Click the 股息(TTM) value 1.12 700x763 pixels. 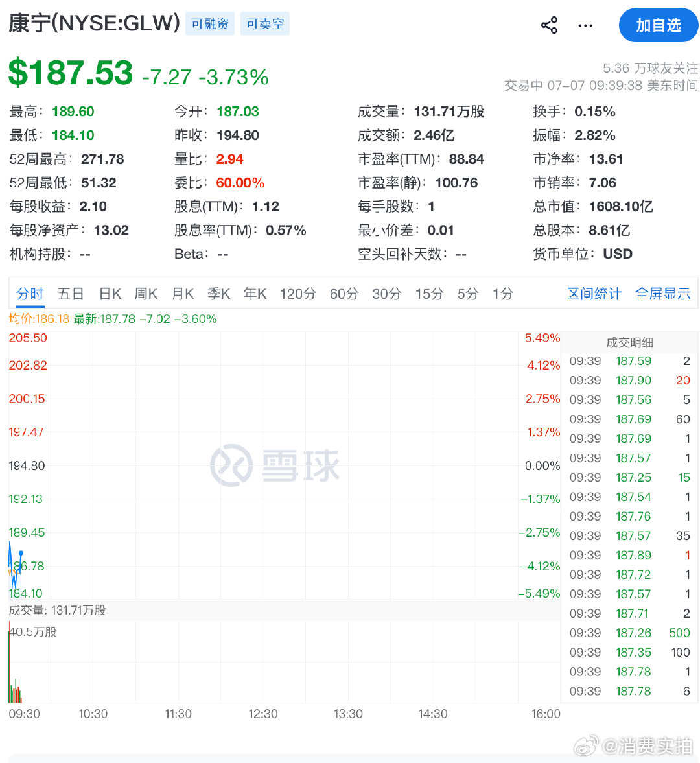tap(266, 207)
